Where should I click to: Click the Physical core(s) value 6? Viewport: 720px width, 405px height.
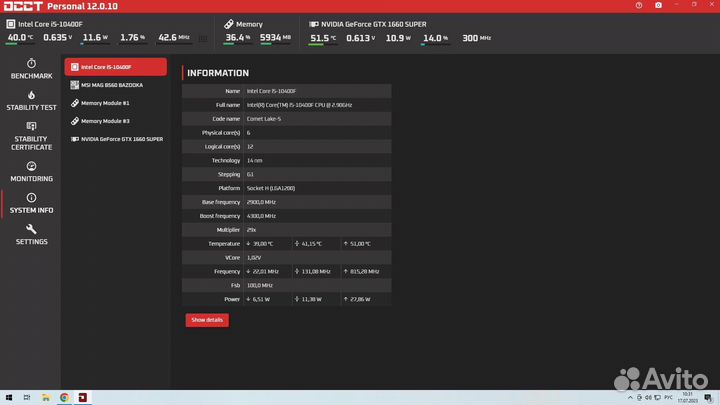click(x=248, y=133)
